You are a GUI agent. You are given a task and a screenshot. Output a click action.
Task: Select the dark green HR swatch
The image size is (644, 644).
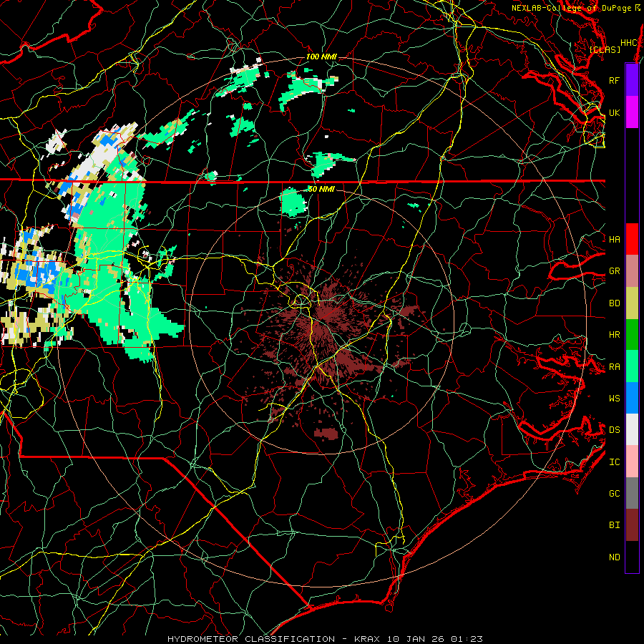[632, 335]
